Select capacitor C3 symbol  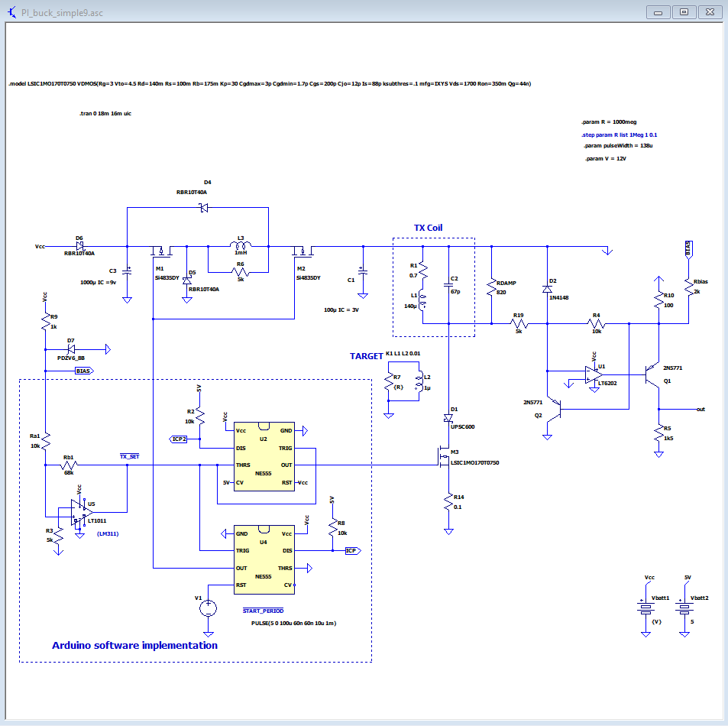(127, 271)
